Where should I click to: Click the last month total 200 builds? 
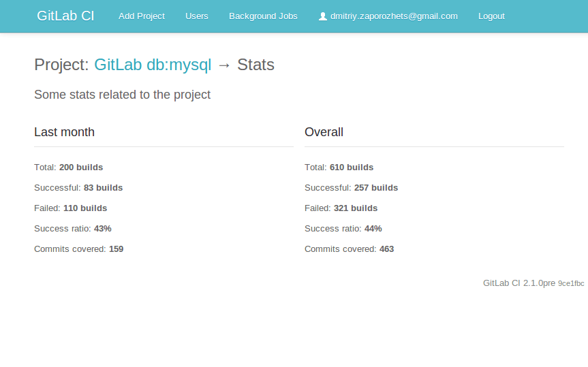pos(81,167)
